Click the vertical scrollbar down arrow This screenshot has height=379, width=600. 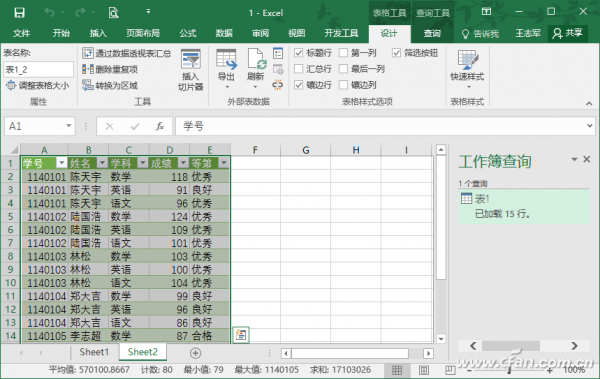441,338
